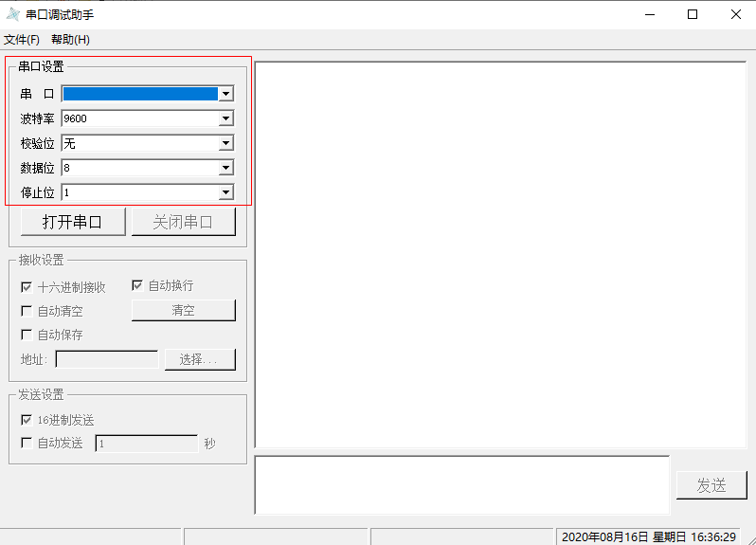Viewport: 756px width, 545px height.
Task: Click the 打开串口 button
Action: pos(72,222)
